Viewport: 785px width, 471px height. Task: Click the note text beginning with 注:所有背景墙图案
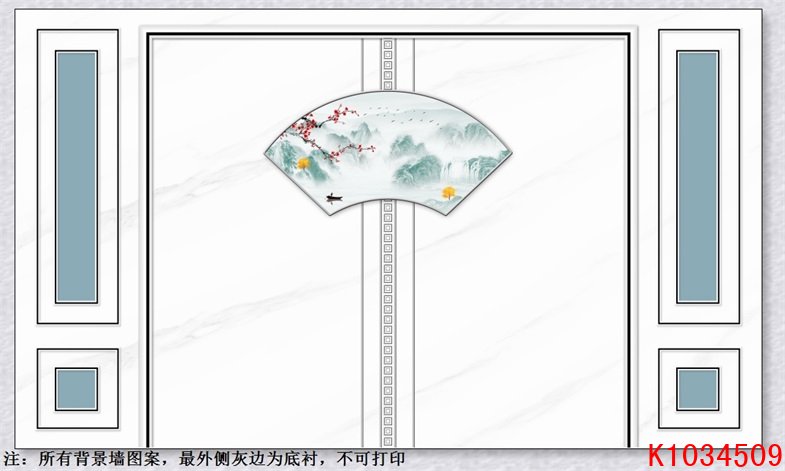204,459
